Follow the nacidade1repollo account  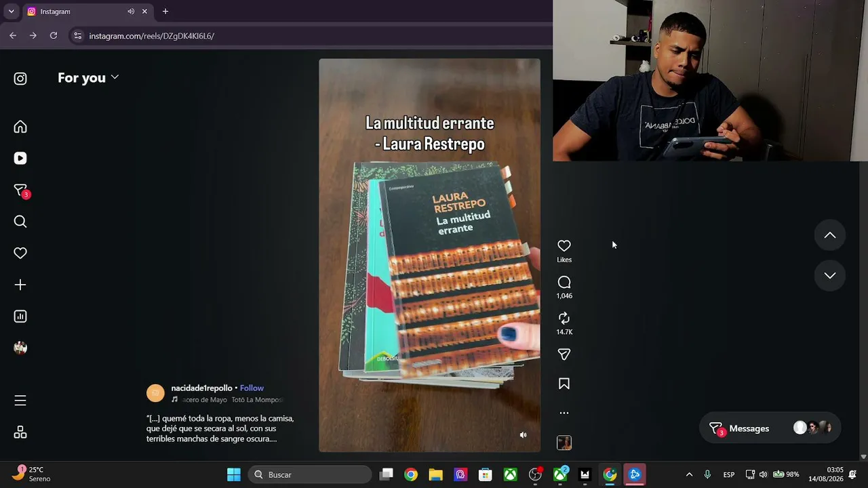(x=252, y=388)
